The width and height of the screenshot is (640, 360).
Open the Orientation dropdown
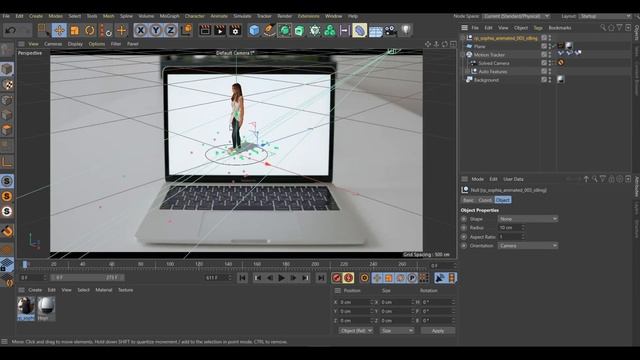(528, 246)
